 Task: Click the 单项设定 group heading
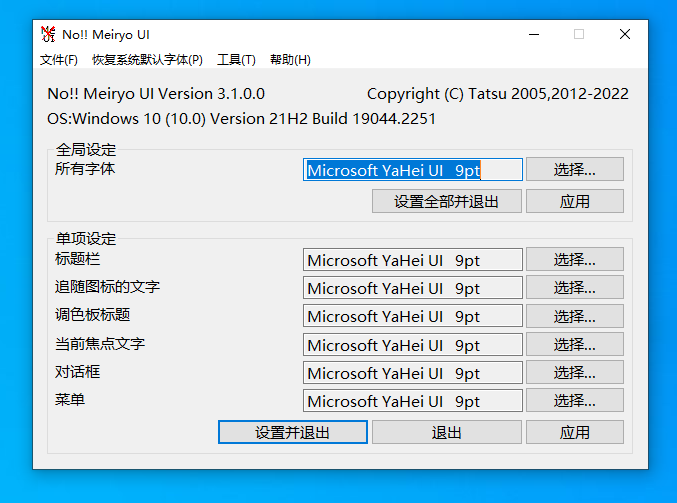coord(86,238)
